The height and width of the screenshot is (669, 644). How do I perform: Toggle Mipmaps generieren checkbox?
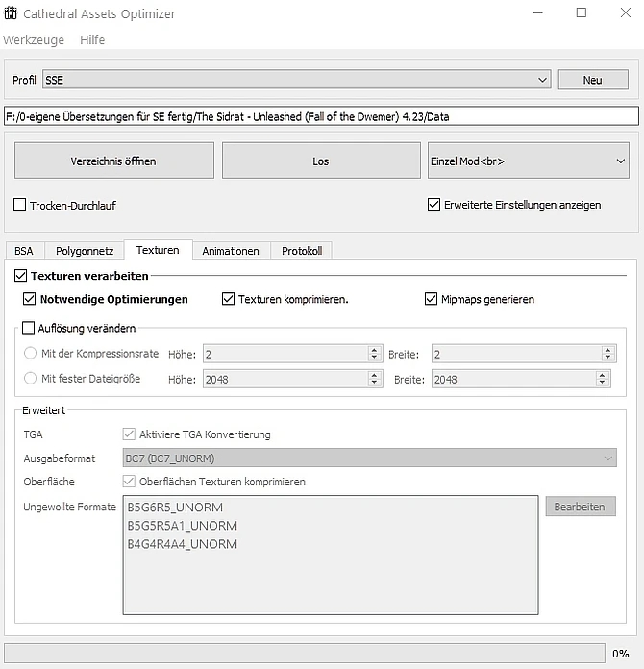(x=432, y=299)
